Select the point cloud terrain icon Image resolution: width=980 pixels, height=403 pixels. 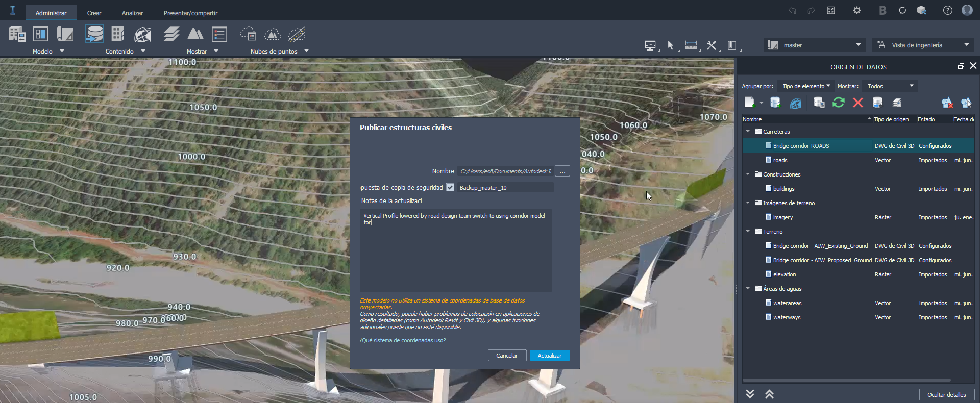273,34
